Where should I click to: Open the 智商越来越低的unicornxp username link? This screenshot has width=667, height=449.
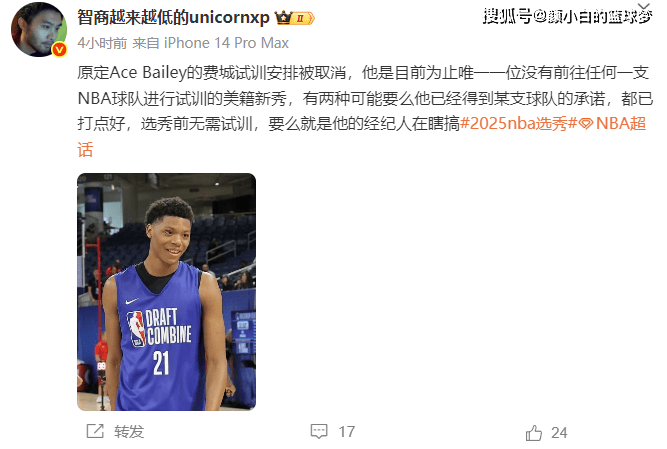[x=174, y=18]
